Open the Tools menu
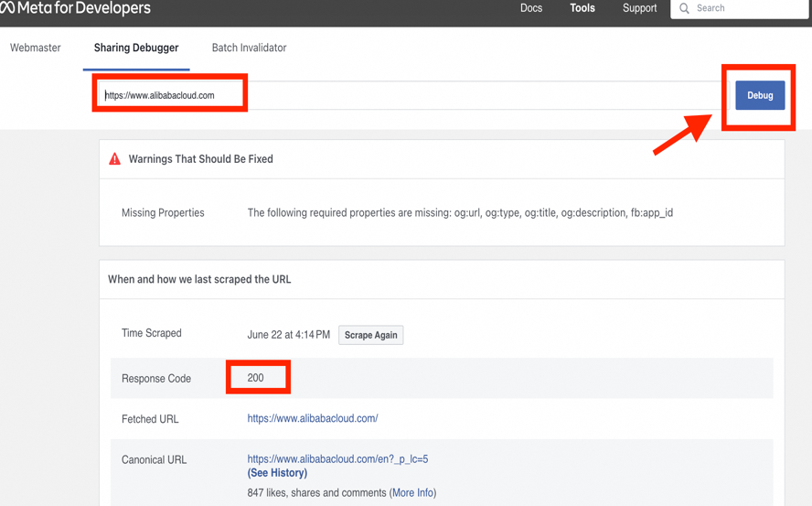This screenshot has height=506, width=812. coord(582,7)
